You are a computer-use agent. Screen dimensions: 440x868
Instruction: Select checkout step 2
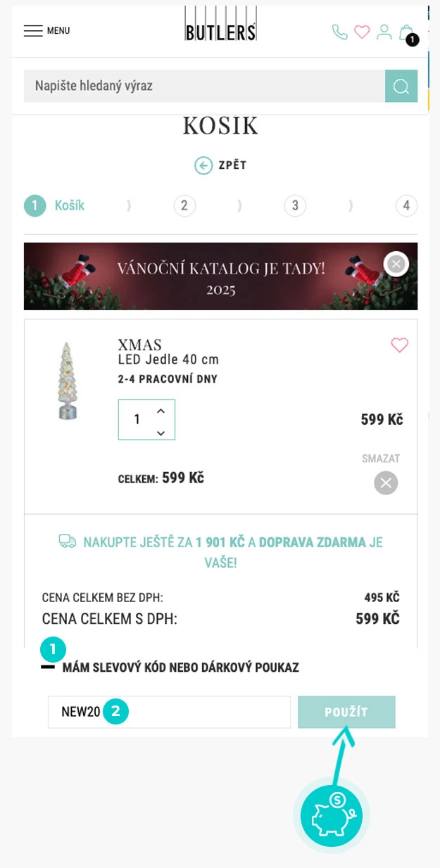[x=184, y=205]
